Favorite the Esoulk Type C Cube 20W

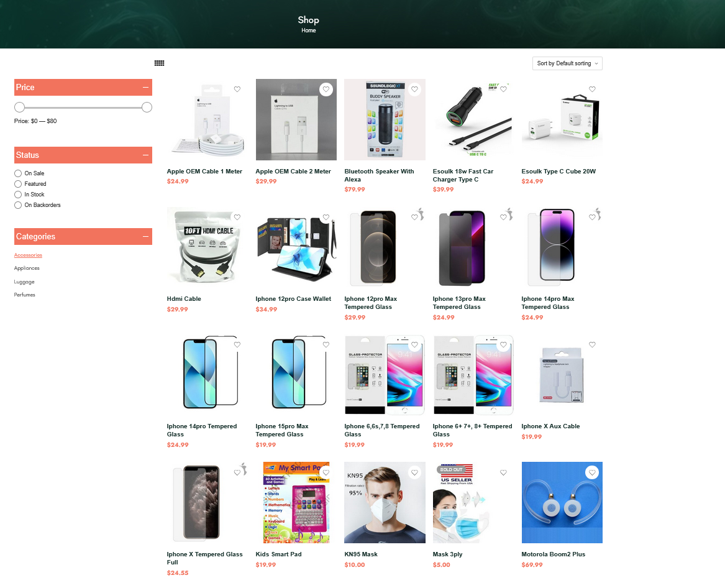pyautogui.click(x=592, y=90)
